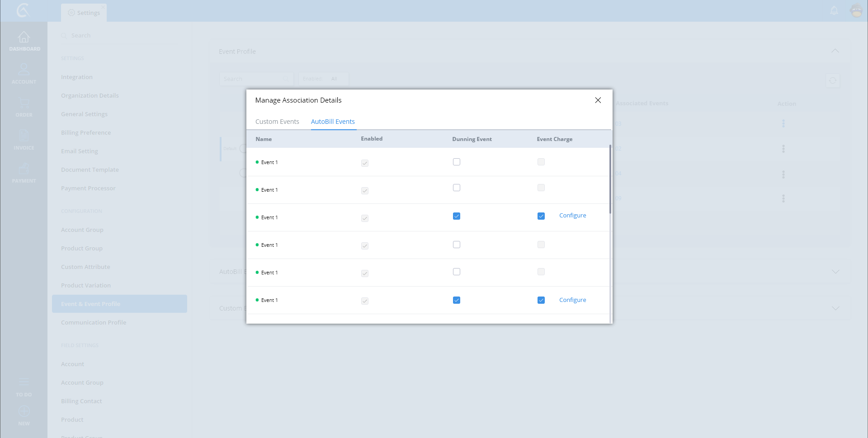
Task: Expand the Custom section chevron
Action: [835, 308]
